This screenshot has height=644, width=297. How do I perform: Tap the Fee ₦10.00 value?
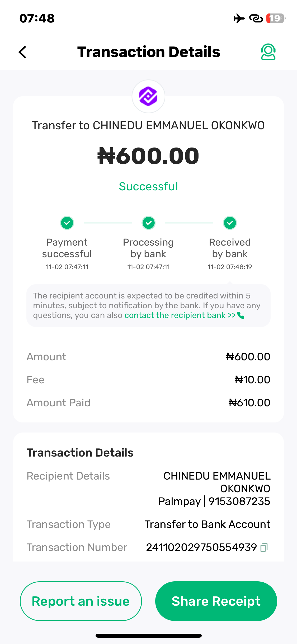coord(252,380)
